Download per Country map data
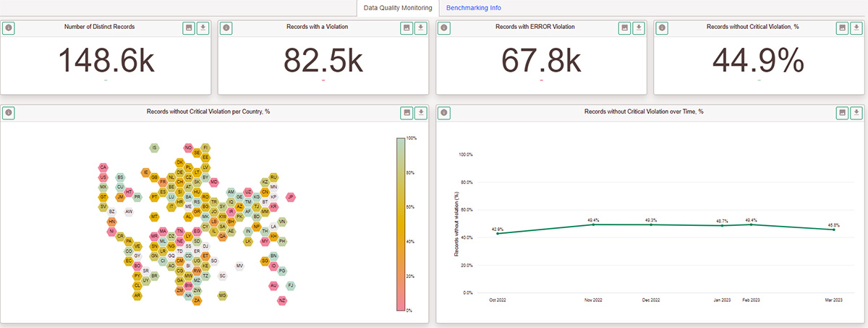Screen dimensions: 868x328 point(420,113)
